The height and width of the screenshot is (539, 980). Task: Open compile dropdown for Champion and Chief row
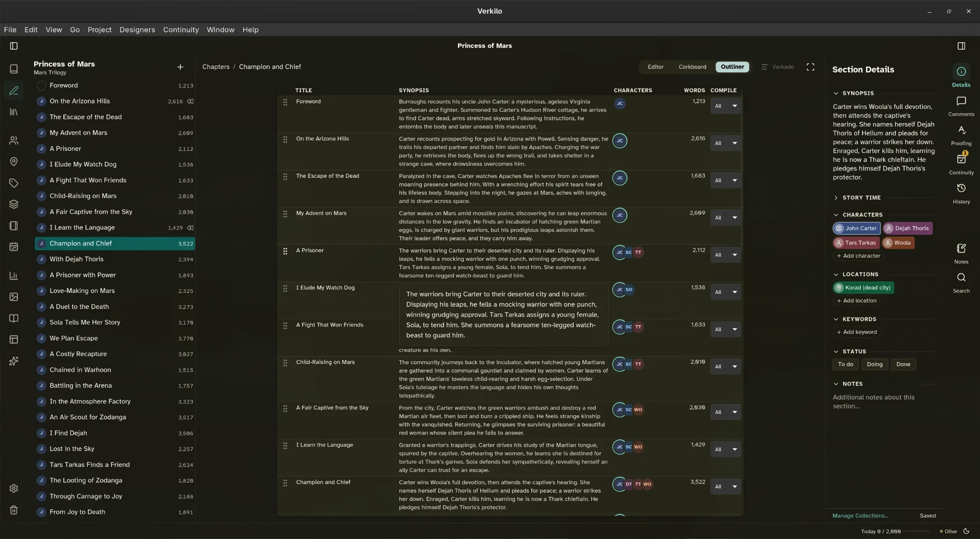(726, 487)
